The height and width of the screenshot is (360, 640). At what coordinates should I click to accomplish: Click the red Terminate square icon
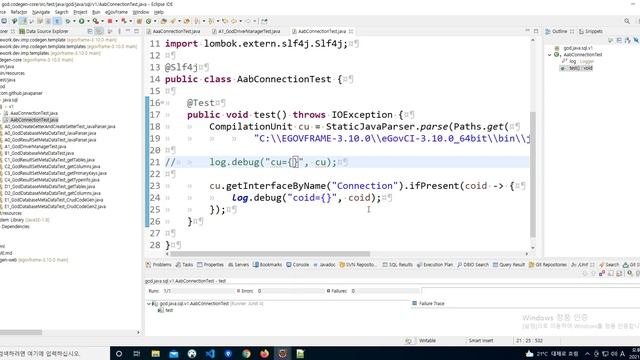[x=110, y=21]
